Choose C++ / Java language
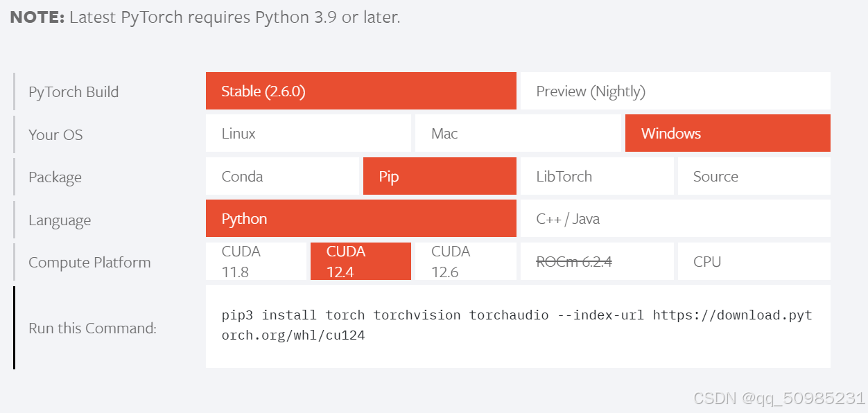The image size is (868, 413). pyautogui.click(x=675, y=219)
